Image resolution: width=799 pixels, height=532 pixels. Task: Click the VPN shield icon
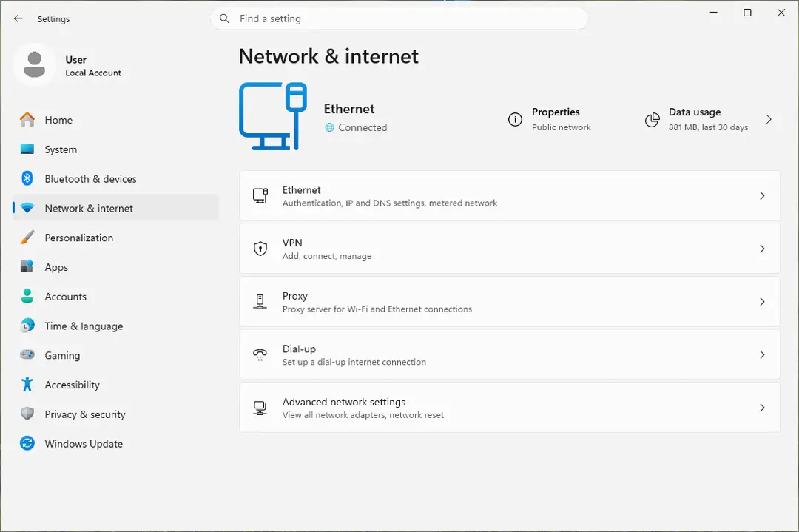[x=260, y=249]
